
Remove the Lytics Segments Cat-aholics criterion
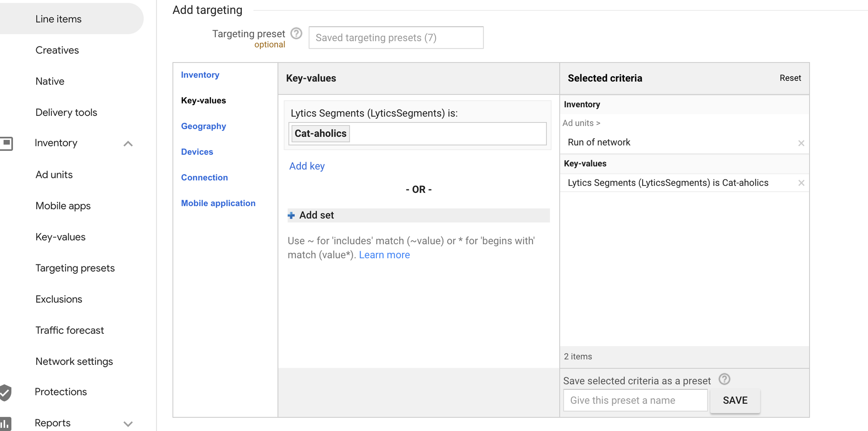(x=801, y=183)
